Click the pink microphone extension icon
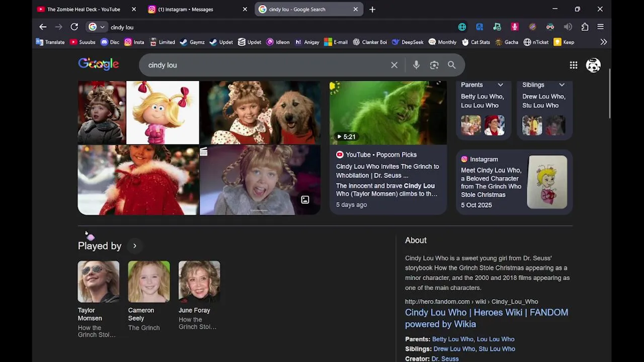The height and width of the screenshot is (362, 644). tap(515, 27)
